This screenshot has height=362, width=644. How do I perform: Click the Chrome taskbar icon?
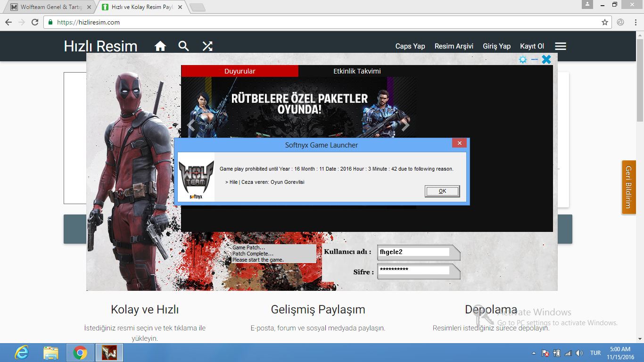tap(80, 353)
